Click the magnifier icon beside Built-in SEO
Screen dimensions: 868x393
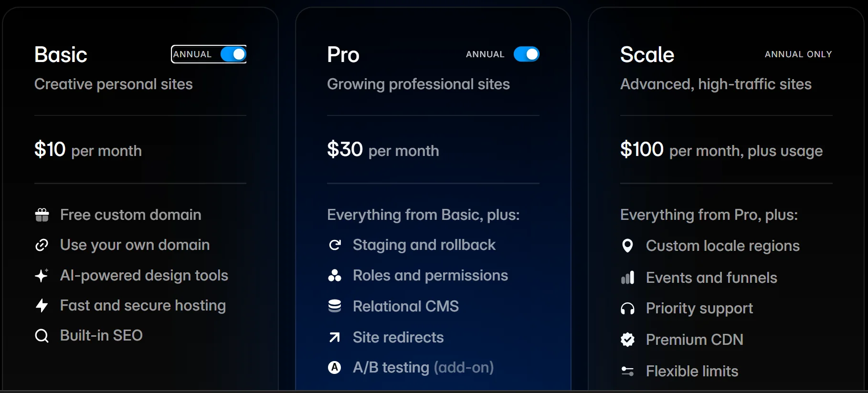pyautogui.click(x=42, y=336)
